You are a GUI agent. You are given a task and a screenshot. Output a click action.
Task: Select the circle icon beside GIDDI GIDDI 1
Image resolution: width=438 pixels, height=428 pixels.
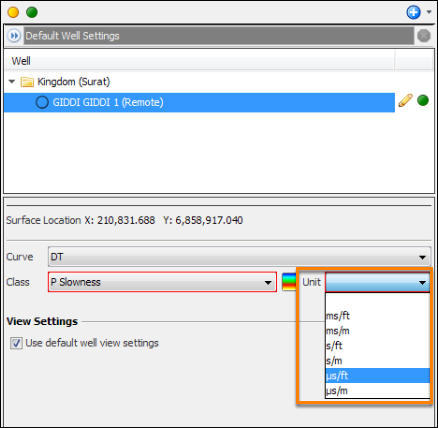(42, 102)
